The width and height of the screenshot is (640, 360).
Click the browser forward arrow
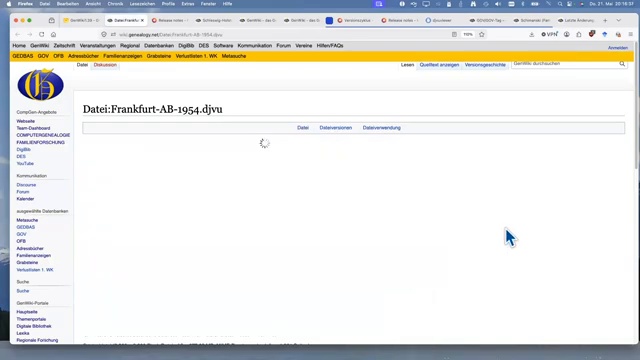(29, 35)
